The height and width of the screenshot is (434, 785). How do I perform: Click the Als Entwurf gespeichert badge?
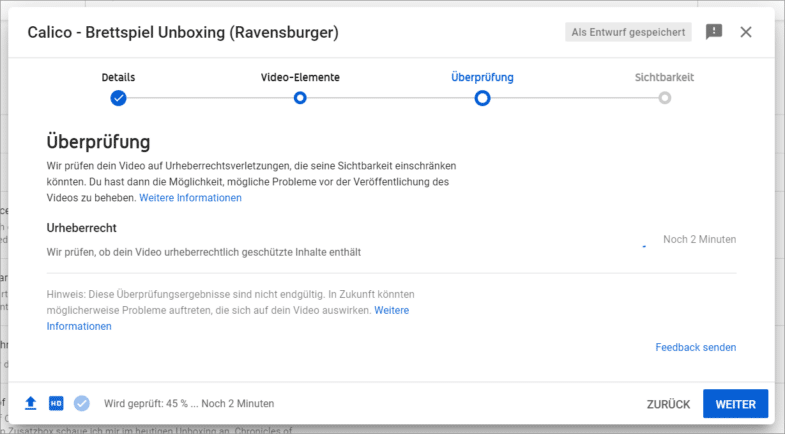point(628,32)
